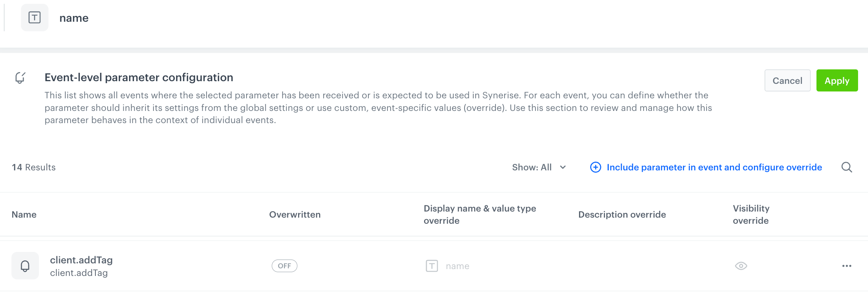
Task: Click the text-type icon in the override field
Action: (432, 266)
